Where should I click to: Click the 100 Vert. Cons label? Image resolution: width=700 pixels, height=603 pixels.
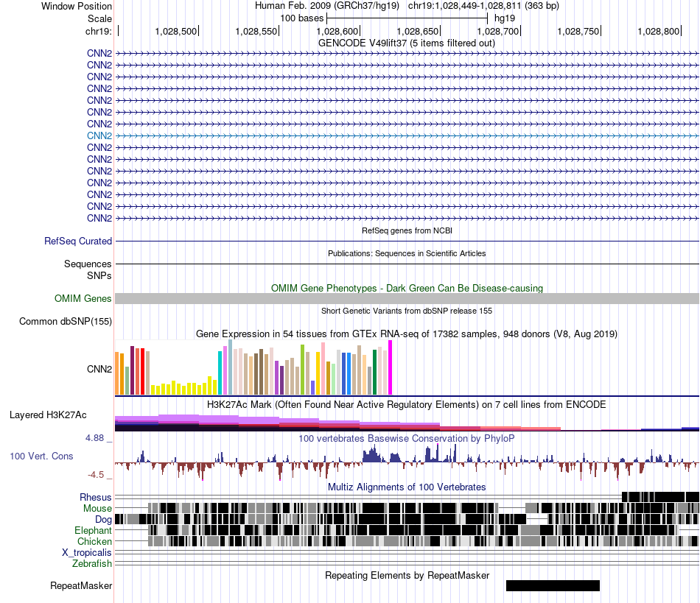(41, 456)
